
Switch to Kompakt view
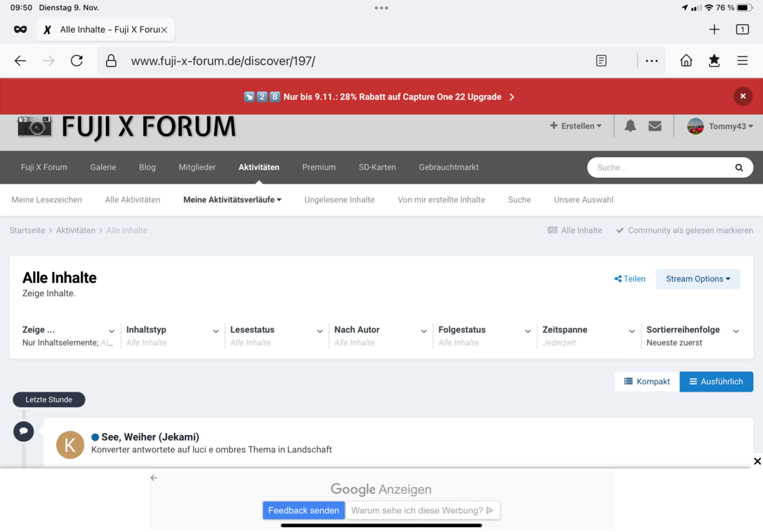point(647,381)
